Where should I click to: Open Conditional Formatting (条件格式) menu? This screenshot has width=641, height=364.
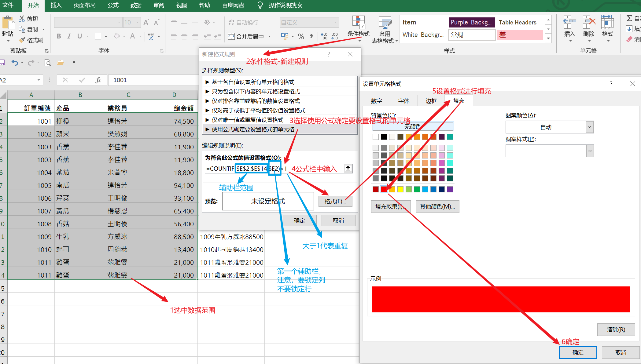[x=359, y=29]
